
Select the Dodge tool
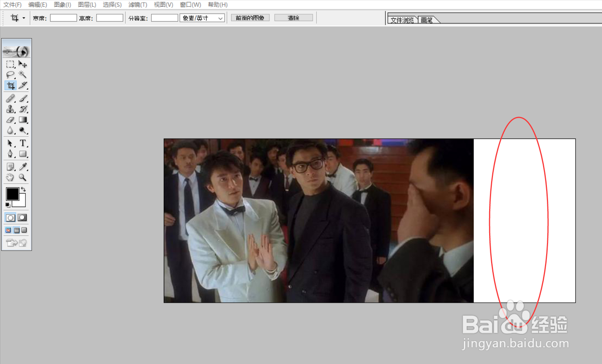[23, 131]
